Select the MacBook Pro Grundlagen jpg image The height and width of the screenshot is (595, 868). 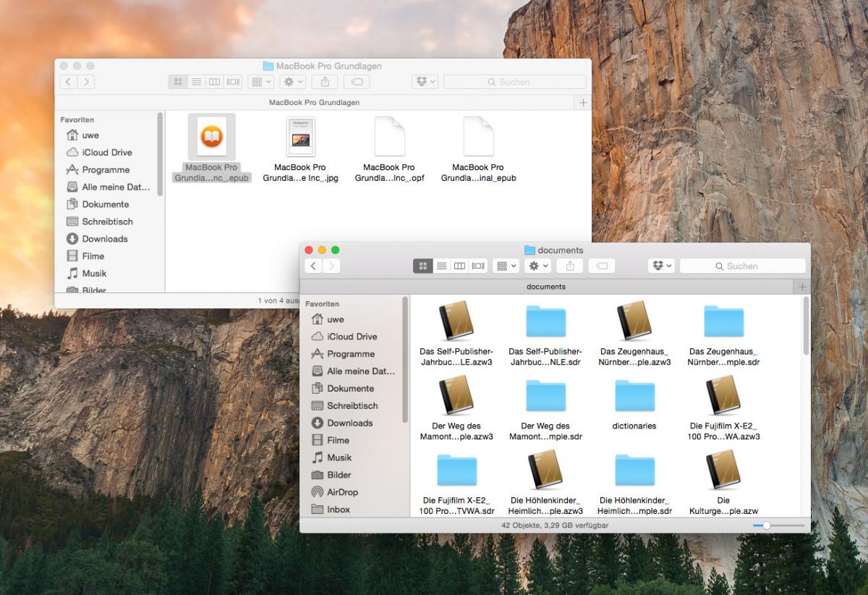tap(300, 137)
